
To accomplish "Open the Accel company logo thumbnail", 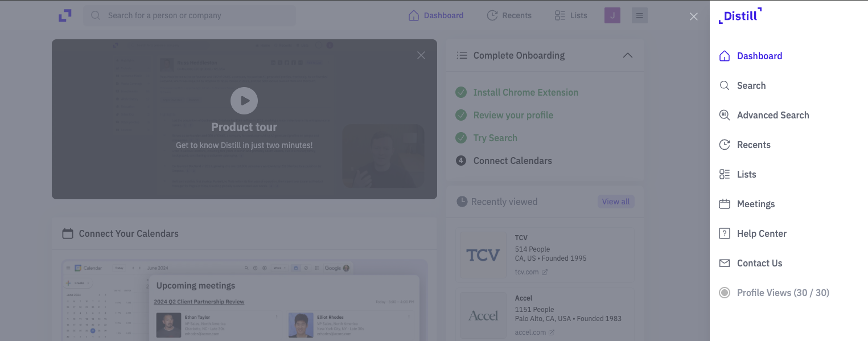I will pos(483,315).
